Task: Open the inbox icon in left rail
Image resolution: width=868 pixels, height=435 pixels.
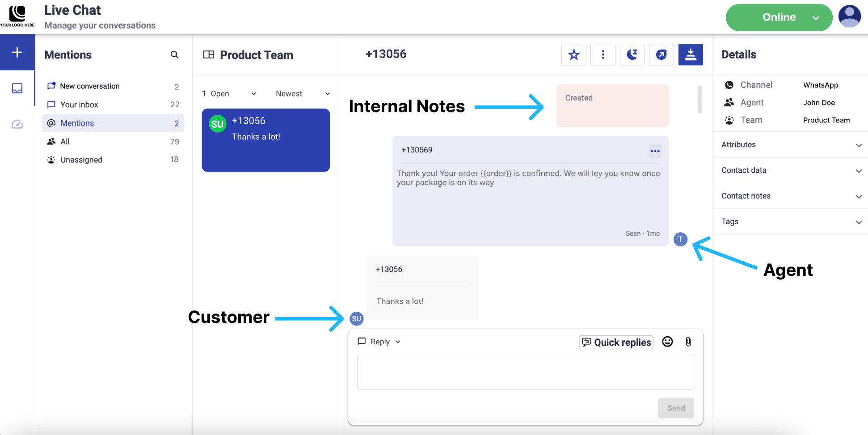Action: tap(17, 88)
